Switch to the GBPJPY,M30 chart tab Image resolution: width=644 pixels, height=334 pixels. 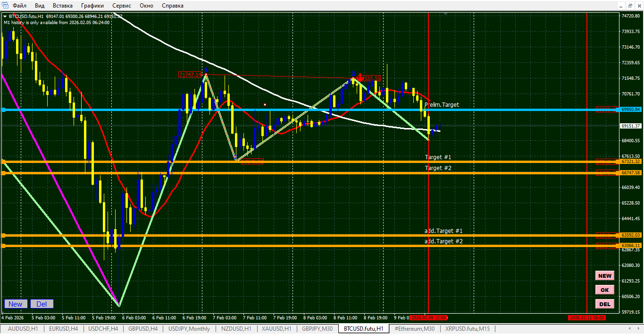317,329
